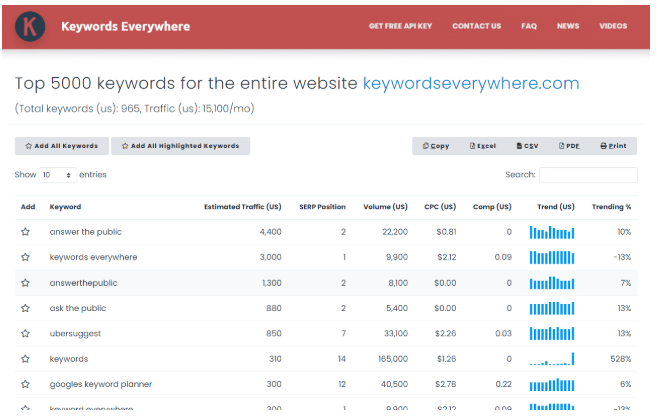Screen dimensions: 658x418
Task: Open trend chart for 'answerthepublic'
Action: [x=552, y=283]
